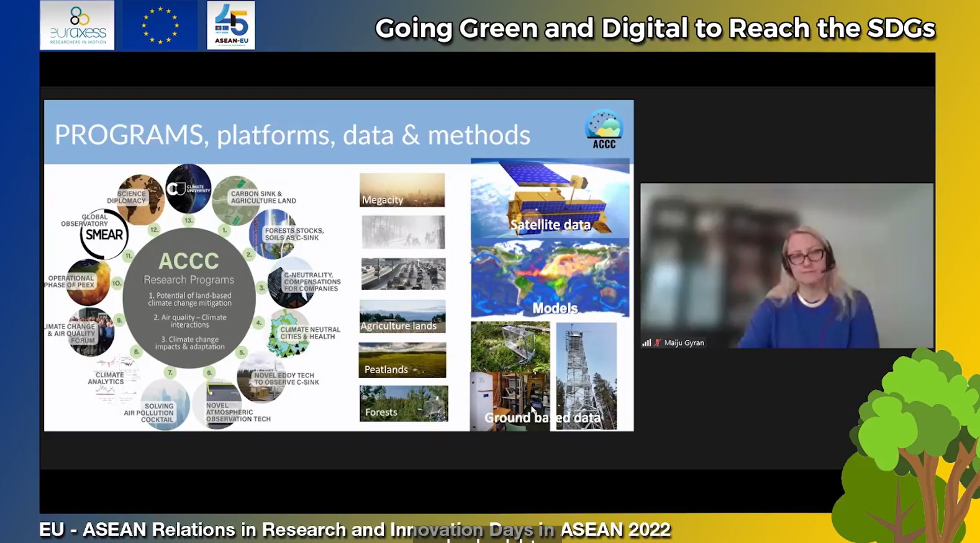Click the number 12 bubble near Science Diplomacy
The height and width of the screenshot is (543, 980).
click(154, 230)
